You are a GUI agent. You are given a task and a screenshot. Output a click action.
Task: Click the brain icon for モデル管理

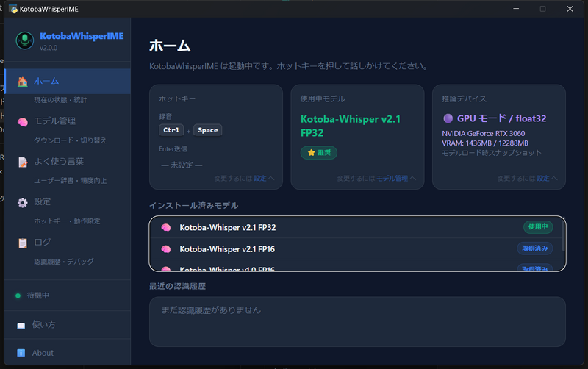pyautogui.click(x=23, y=121)
